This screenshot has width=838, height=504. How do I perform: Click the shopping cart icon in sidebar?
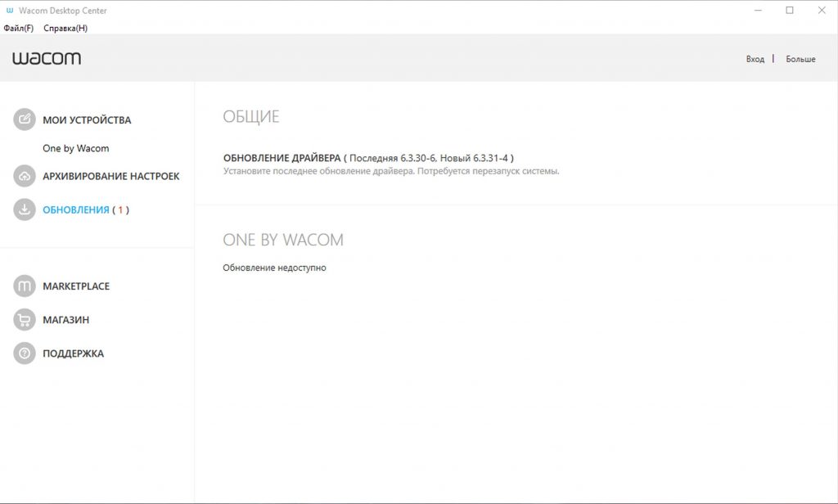pyautogui.click(x=25, y=320)
